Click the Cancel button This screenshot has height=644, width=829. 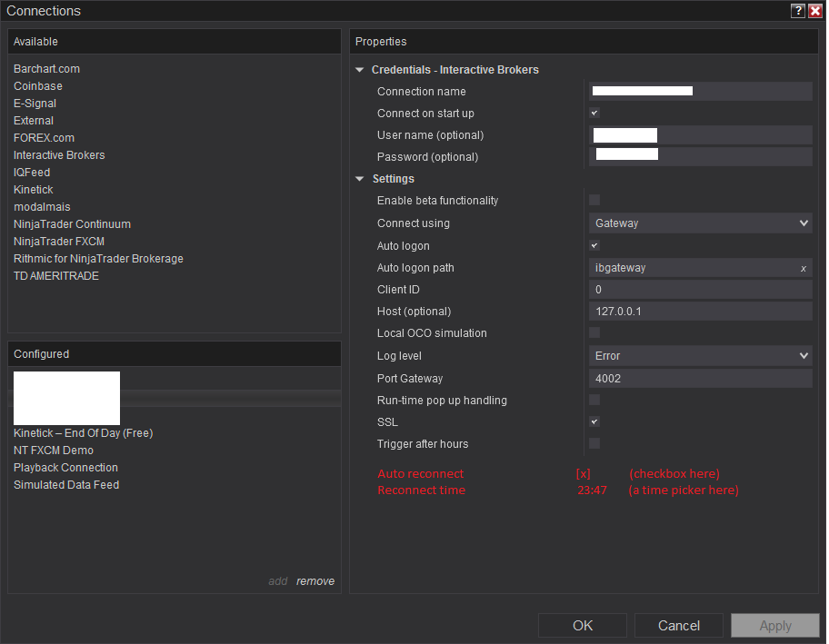point(679,626)
